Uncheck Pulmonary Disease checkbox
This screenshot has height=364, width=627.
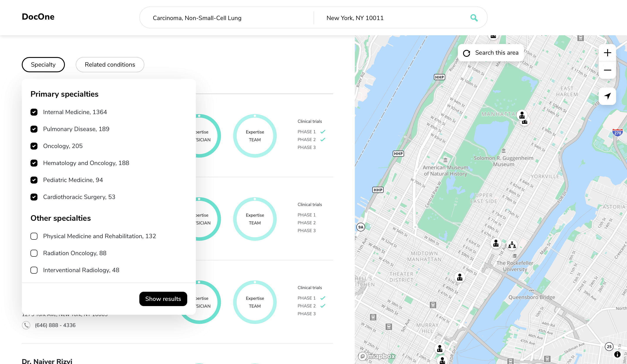pyautogui.click(x=34, y=129)
